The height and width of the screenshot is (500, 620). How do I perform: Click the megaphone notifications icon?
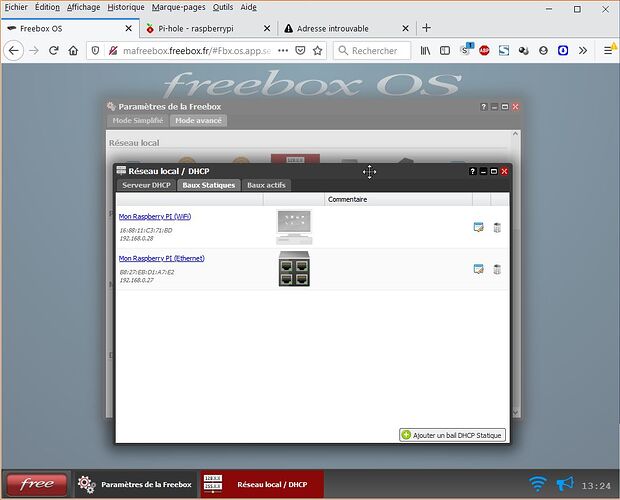tap(565, 484)
